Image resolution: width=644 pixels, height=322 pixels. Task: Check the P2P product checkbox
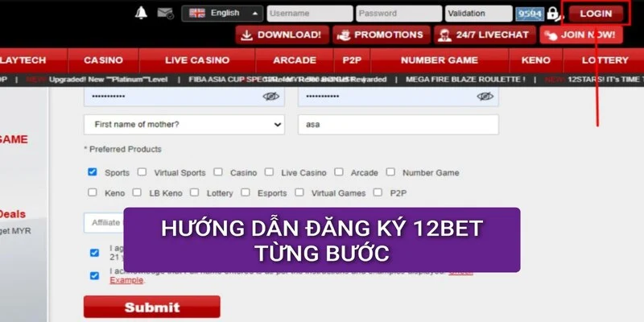pyautogui.click(x=378, y=192)
